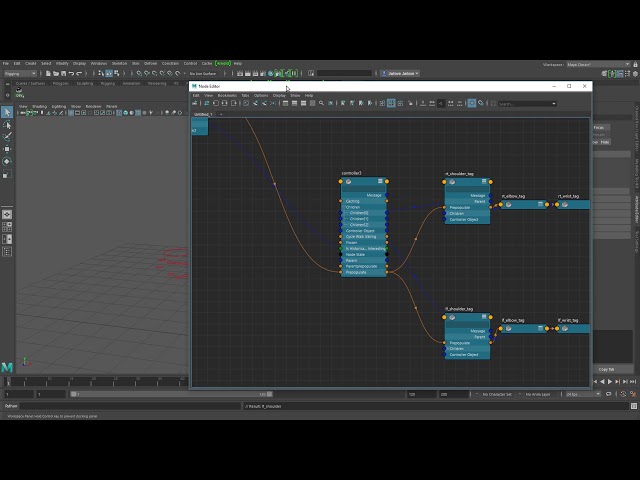The image size is (640, 480).
Task: Open Script Editor icon at bottom right
Action: [633, 406]
